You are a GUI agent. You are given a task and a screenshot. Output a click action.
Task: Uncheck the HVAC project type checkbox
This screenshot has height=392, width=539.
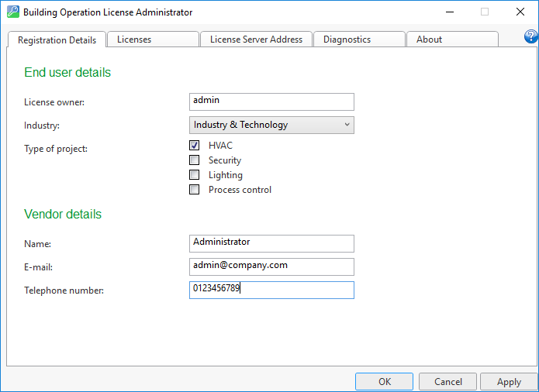click(194, 145)
